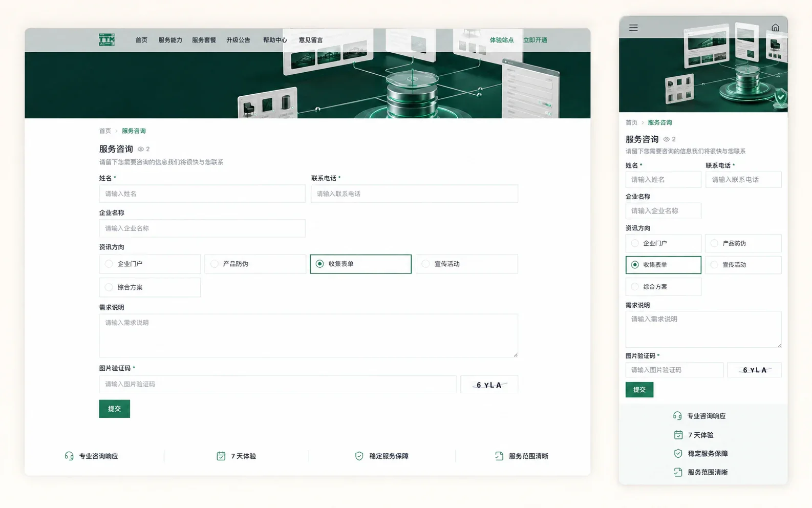Click 首页 in the desktop breadcrumb

pos(105,131)
